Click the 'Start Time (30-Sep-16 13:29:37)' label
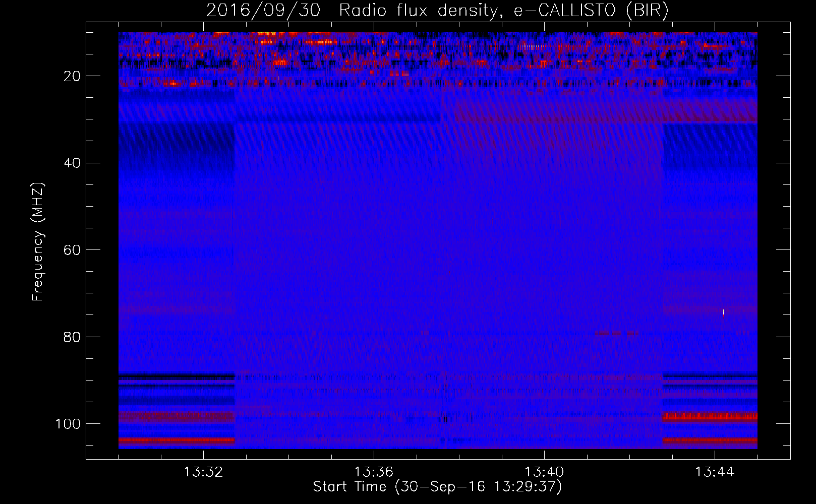816x504 pixels. tap(437, 487)
